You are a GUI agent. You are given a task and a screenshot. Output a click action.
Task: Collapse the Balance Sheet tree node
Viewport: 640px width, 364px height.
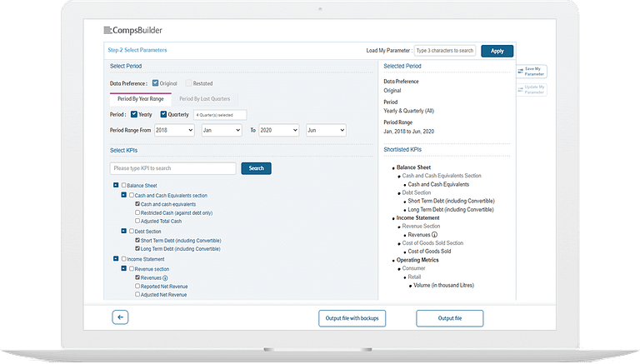pyautogui.click(x=116, y=185)
